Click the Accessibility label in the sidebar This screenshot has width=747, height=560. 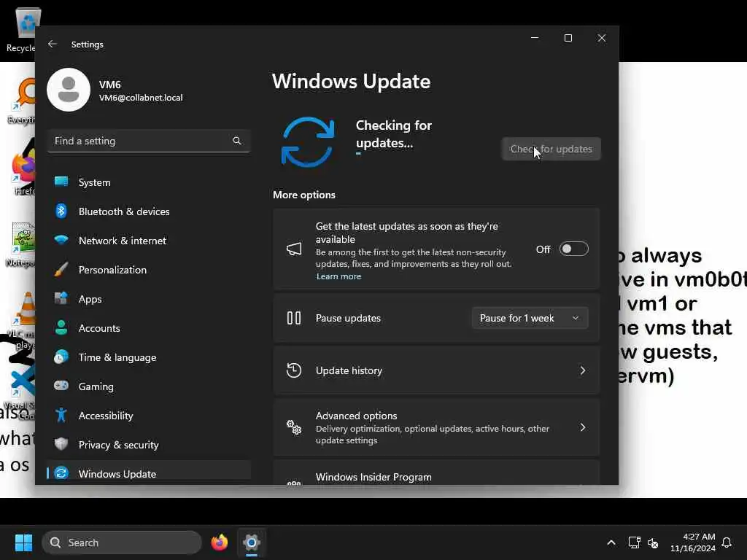[106, 415]
